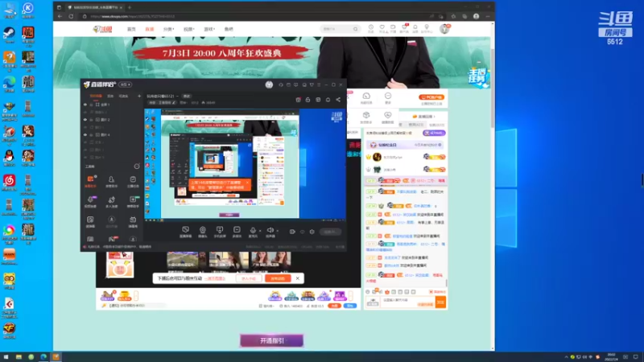Add a new scene with plus button
The height and width of the screenshot is (362, 644).
click(139, 96)
